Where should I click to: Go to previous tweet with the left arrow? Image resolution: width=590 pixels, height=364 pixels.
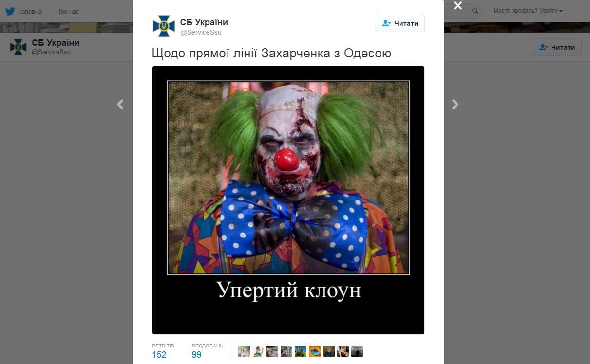pyautogui.click(x=120, y=104)
